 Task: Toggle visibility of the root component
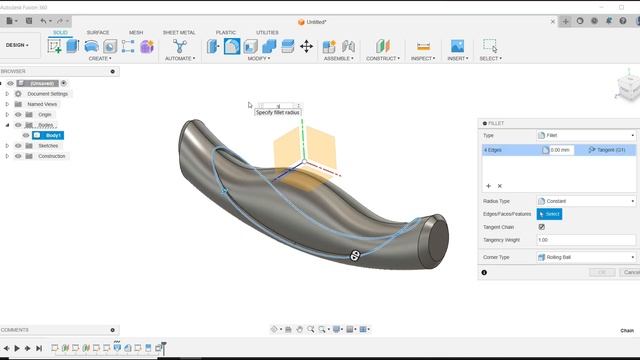tap(10, 83)
